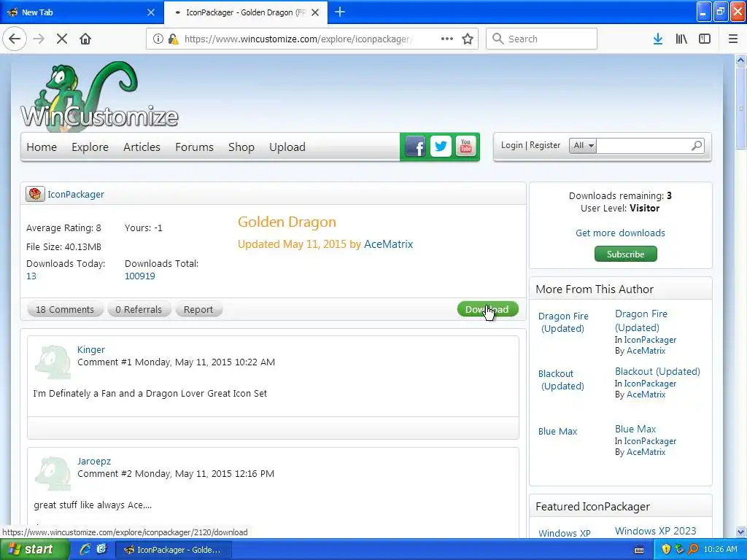747x560 pixels.
Task: Open 18 Comments button
Action: coord(65,309)
